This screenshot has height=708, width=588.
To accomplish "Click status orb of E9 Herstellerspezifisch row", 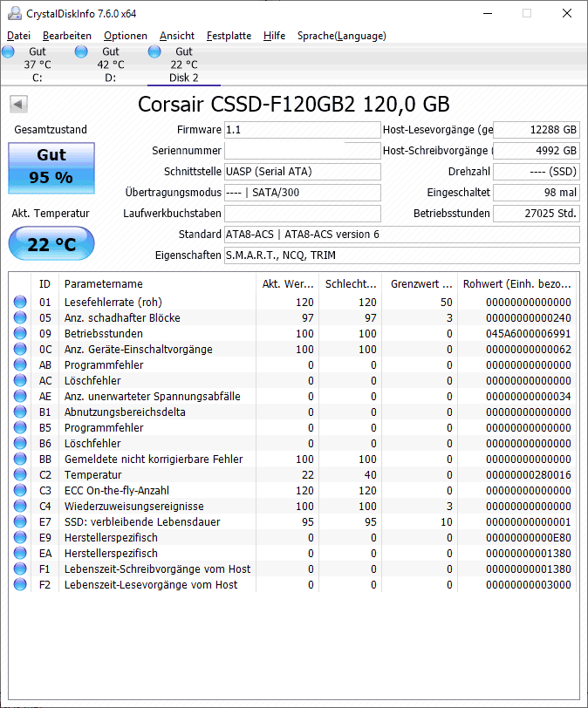I will 20,537.
